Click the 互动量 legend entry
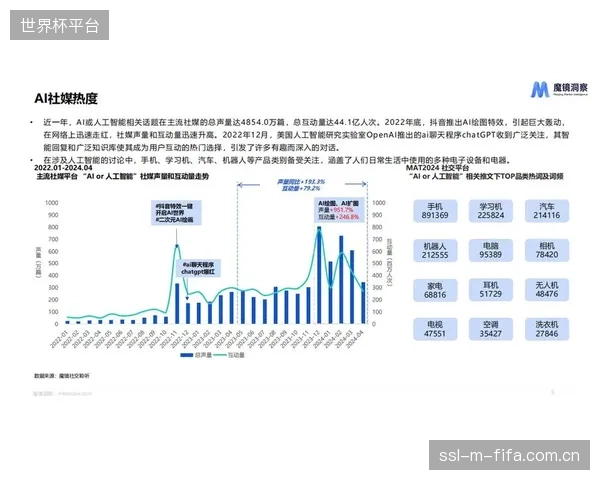Image resolution: width=600 pixels, height=480 pixels. pyautogui.click(x=229, y=355)
